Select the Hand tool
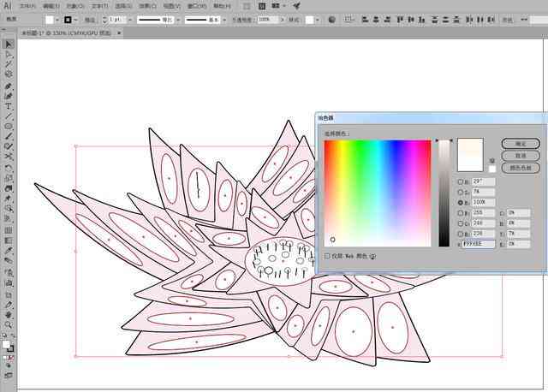Viewport: 548px width, 392px height. click(x=9, y=315)
